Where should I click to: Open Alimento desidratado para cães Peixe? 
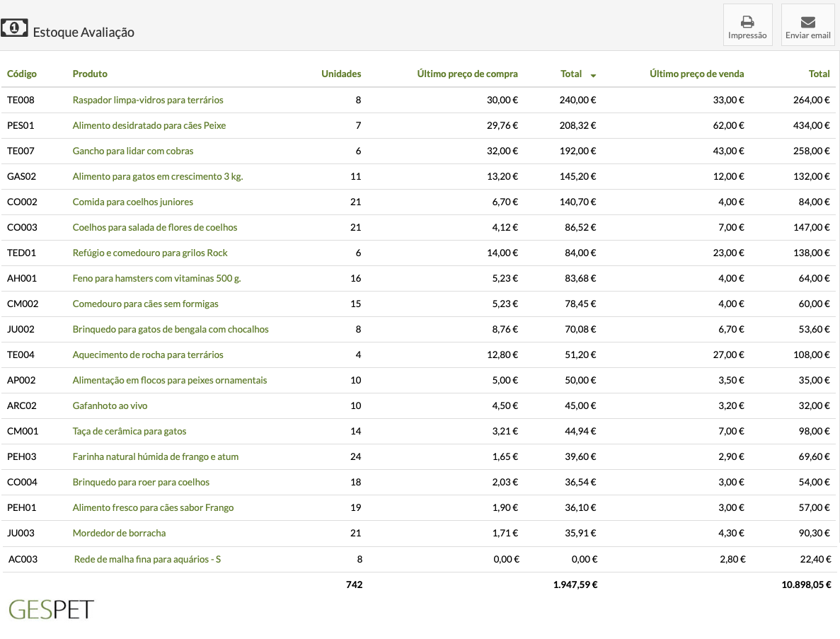149,125
